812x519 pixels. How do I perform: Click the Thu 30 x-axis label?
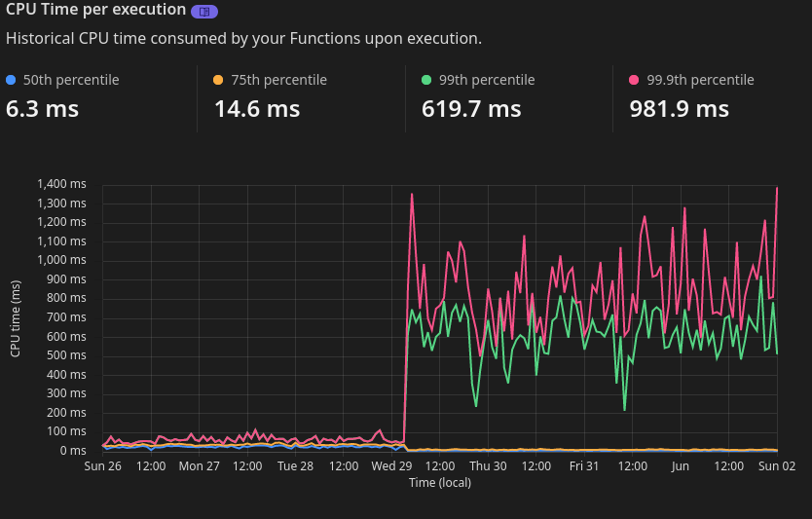coord(488,466)
